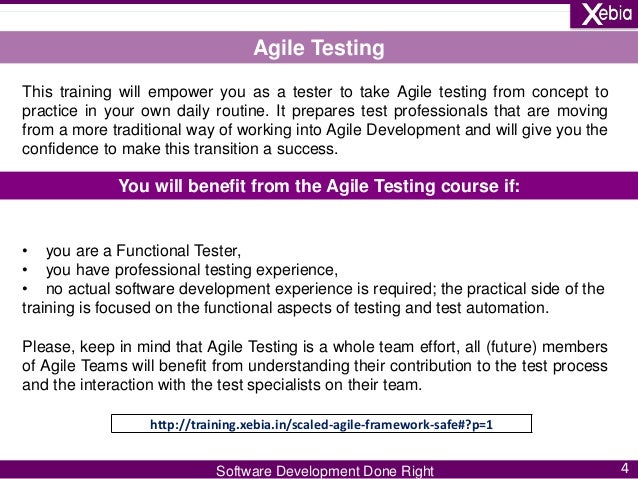The image size is (638, 479).
Task: Click the slide number 4
Action: click(x=623, y=468)
